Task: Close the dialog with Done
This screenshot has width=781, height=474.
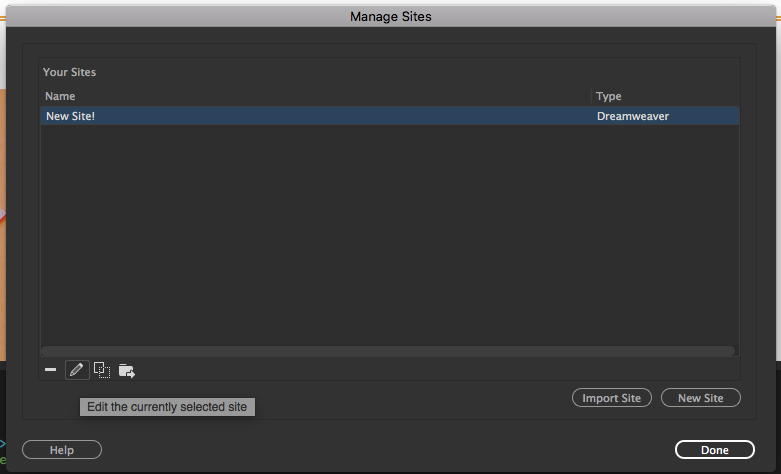Action: 715,450
